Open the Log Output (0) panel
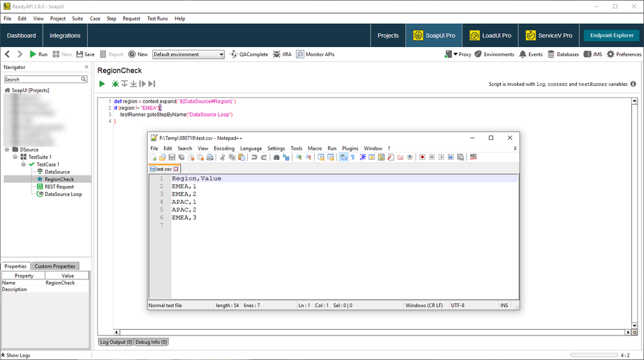The width and height of the screenshot is (644, 360). click(x=116, y=342)
